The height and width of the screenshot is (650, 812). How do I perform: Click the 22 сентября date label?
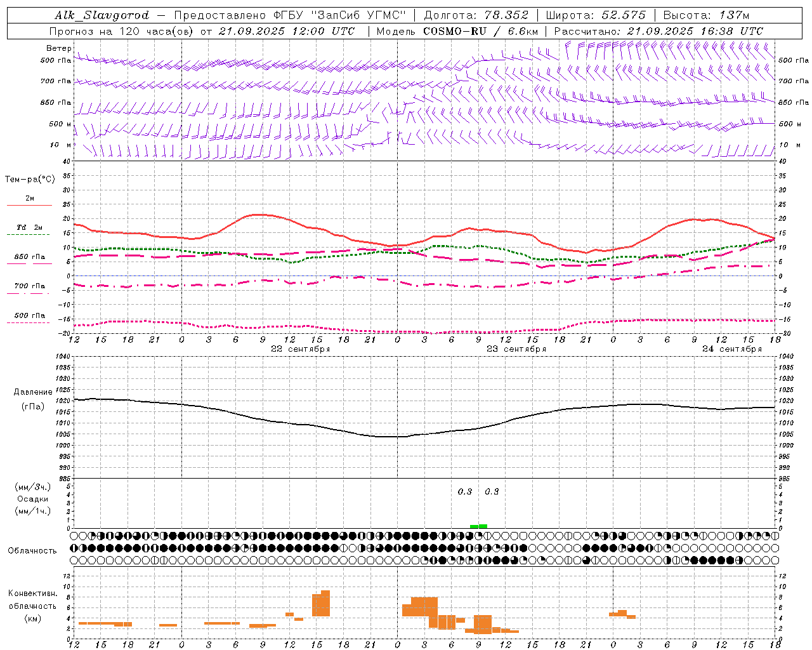pos(301,349)
